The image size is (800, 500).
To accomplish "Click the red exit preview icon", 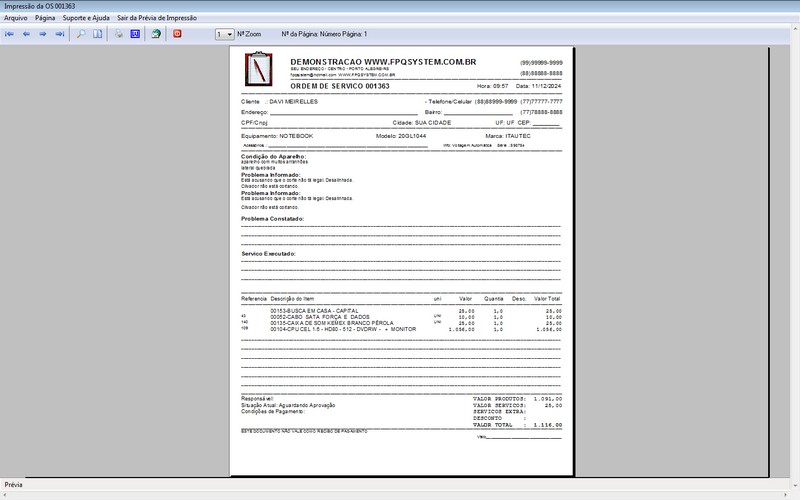I will coord(177,34).
